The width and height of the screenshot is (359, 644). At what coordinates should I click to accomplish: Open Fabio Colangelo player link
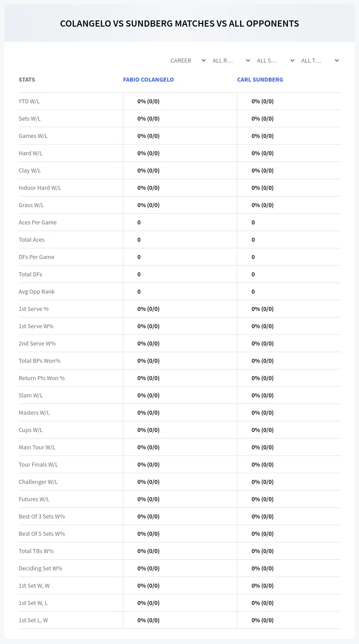click(x=148, y=80)
